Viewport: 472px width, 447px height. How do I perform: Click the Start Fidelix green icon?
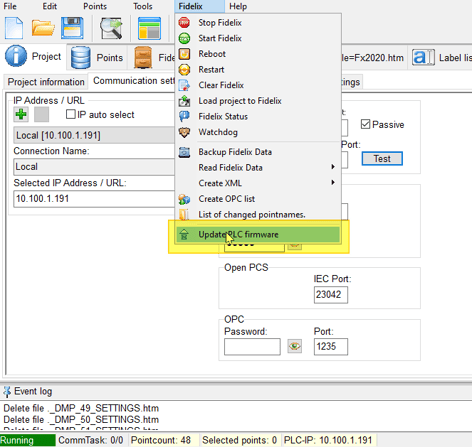[184, 38]
